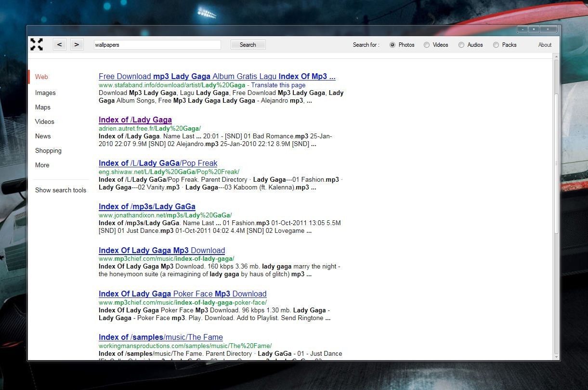Click the mp3chief.com/music/index-of-lady-gaga-poker-face/ URL
Screen dimensions: 588x390
coord(183,302)
